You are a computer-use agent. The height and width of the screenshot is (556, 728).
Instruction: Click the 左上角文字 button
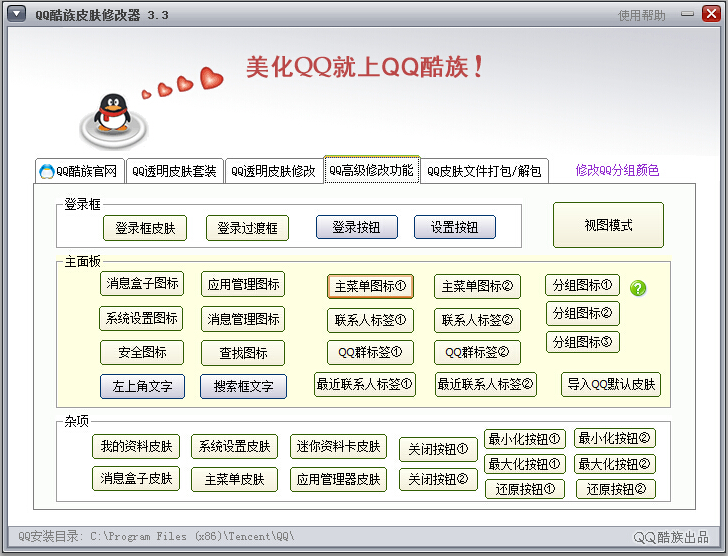[x=143, y=387]
